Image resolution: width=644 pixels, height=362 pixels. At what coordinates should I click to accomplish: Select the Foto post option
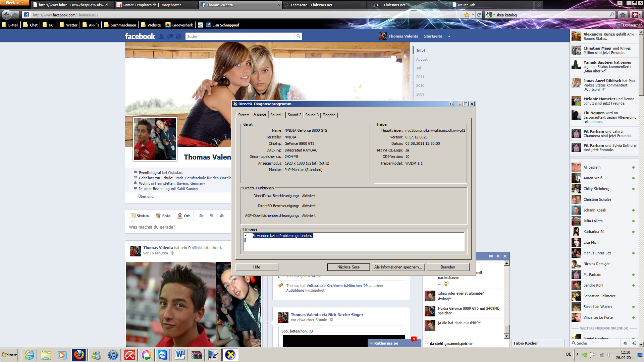tap(163, 216)
